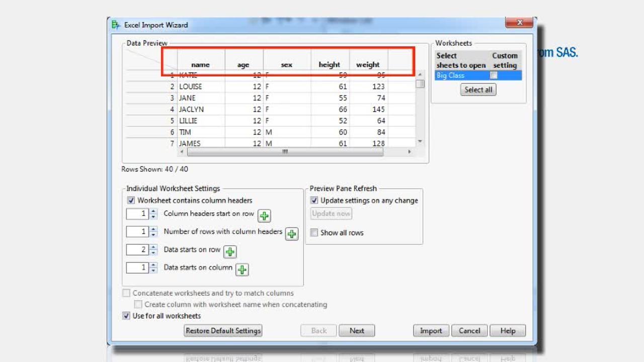Viewport: 644px width, 362px height.
Task: Click green plus beside Data starts on column
Action: pos(242,269)
